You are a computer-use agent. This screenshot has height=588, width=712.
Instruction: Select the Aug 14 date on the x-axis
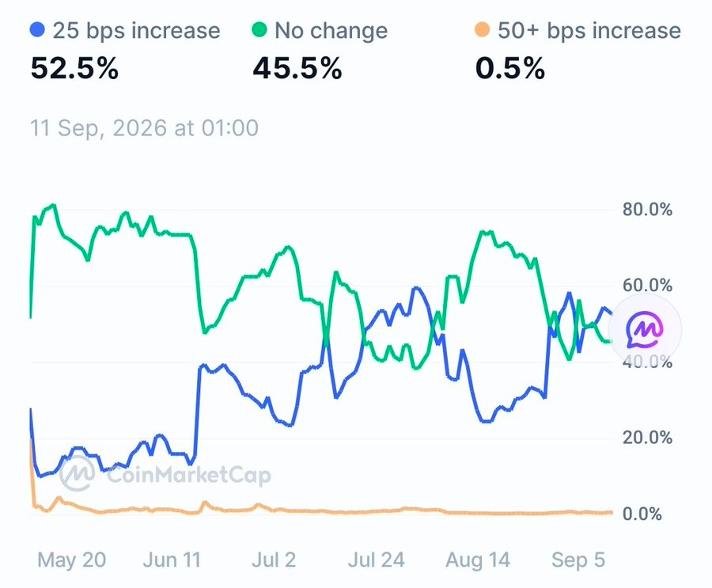pyautogui.click(x=478, y=560)
